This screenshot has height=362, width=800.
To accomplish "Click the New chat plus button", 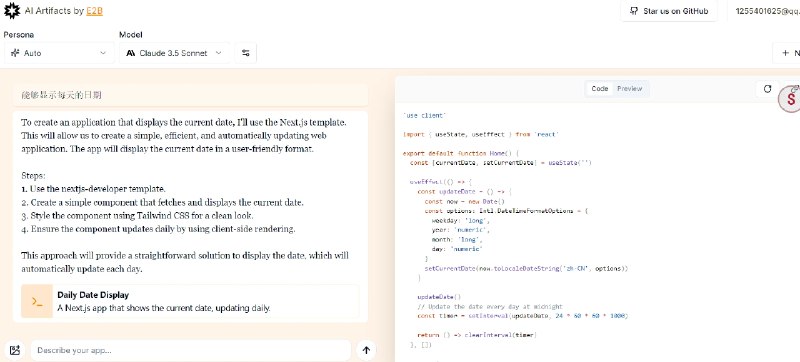I will point(787,53).
